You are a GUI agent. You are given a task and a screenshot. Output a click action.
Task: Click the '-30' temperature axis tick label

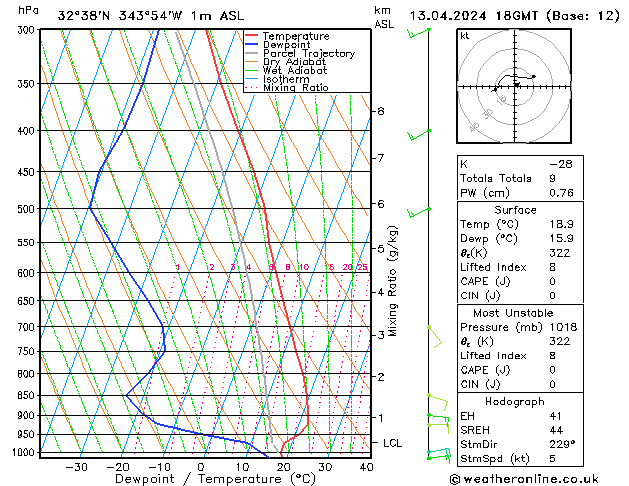coord(76,467)
